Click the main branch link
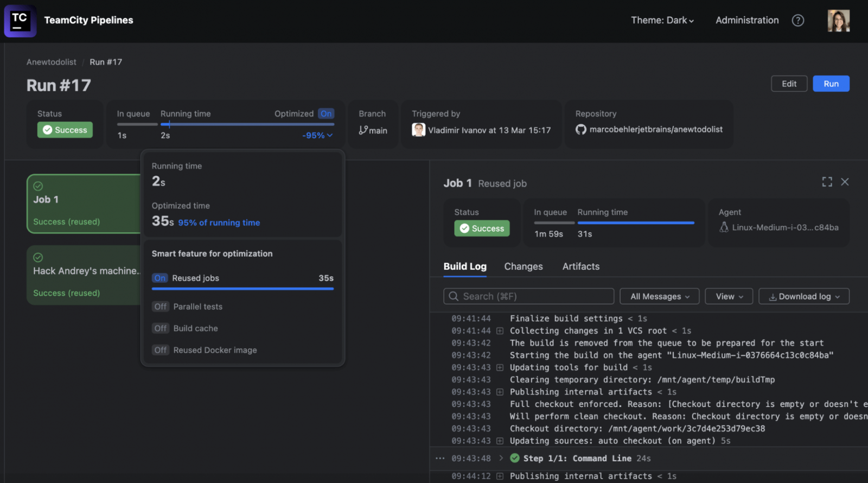This screenshot has height=483, width=868. [378, 131]
